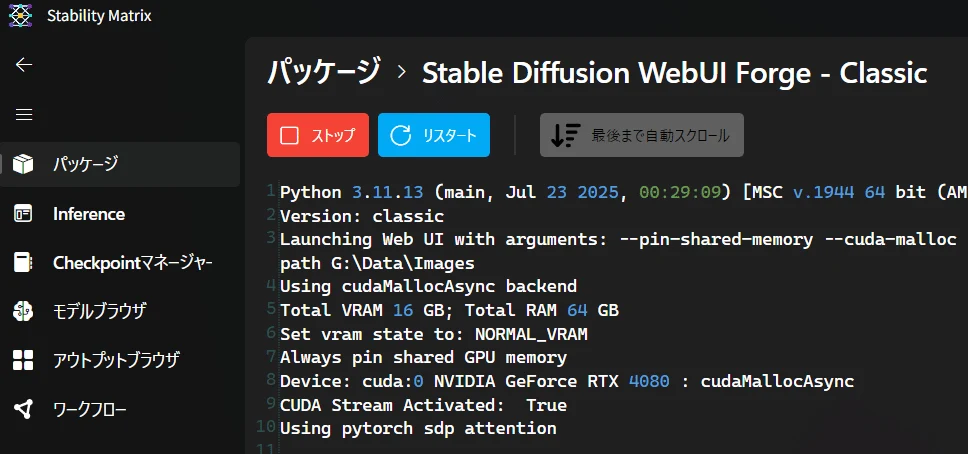Screen dimensions: 968x454
Task: Click the Stability Matrix logo icon
Action: coord(20,15)
